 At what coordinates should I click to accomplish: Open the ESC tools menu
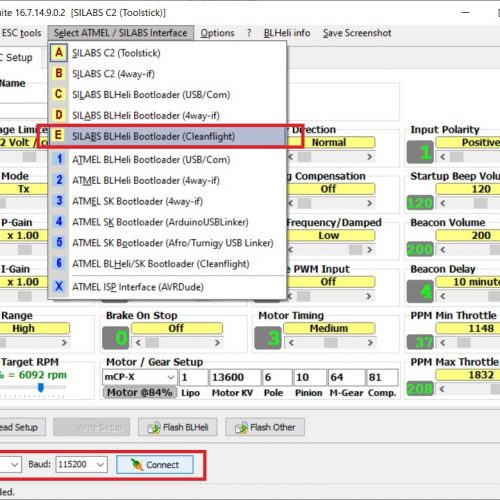pos(21,33)
